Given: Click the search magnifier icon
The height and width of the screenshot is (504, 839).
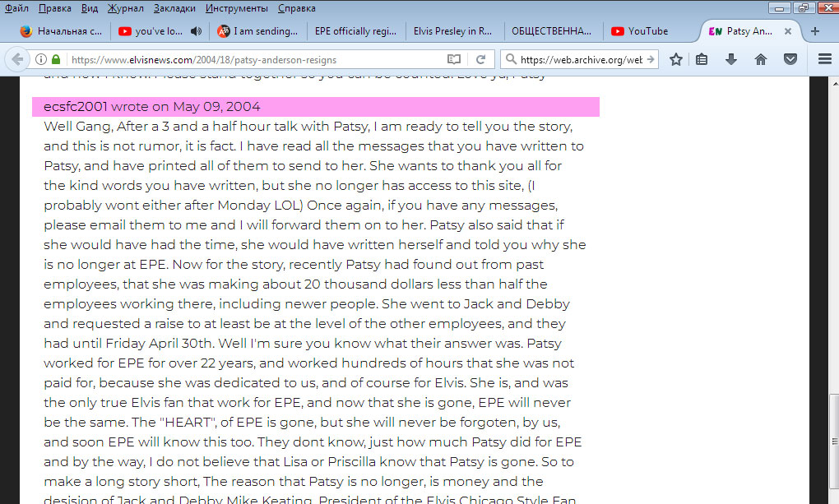Looking at the screenshot, I should pyautogui.click(x=511, y=59).
